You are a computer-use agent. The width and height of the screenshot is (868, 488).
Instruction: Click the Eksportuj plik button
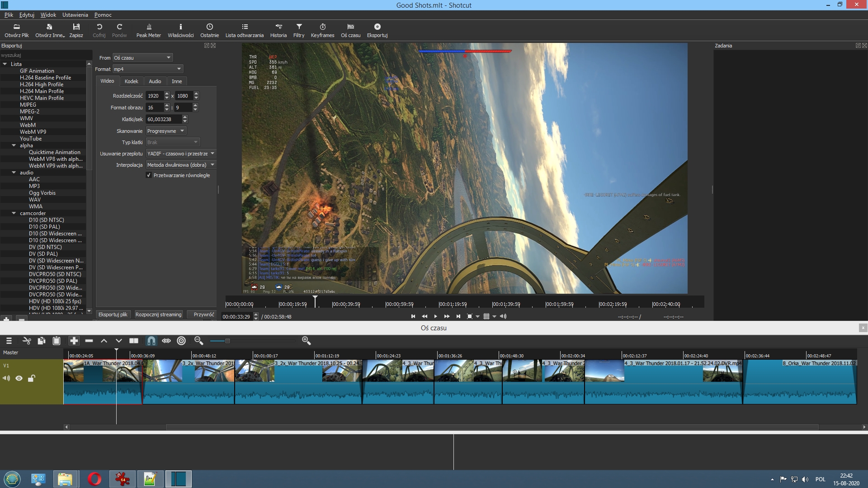113,314
